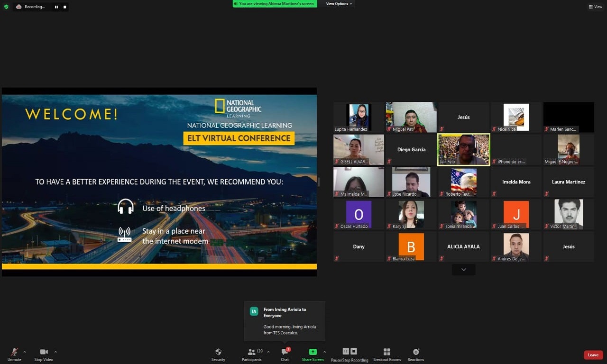Viewport: 607px width, 364px height.
Task: Show next page of participant videos chevron
Action: point(464,270)
